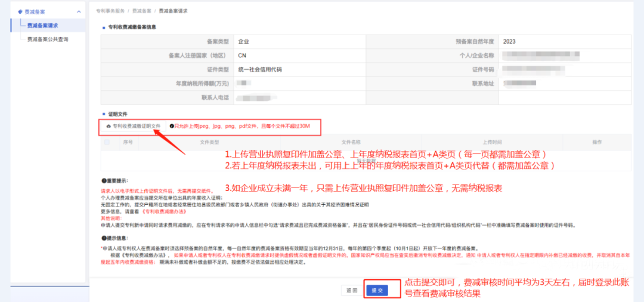The width and height of the screenshot is (644, 302).
Task: Go to 专利事务服务 breadcrumb
Action: pos(110,11)
